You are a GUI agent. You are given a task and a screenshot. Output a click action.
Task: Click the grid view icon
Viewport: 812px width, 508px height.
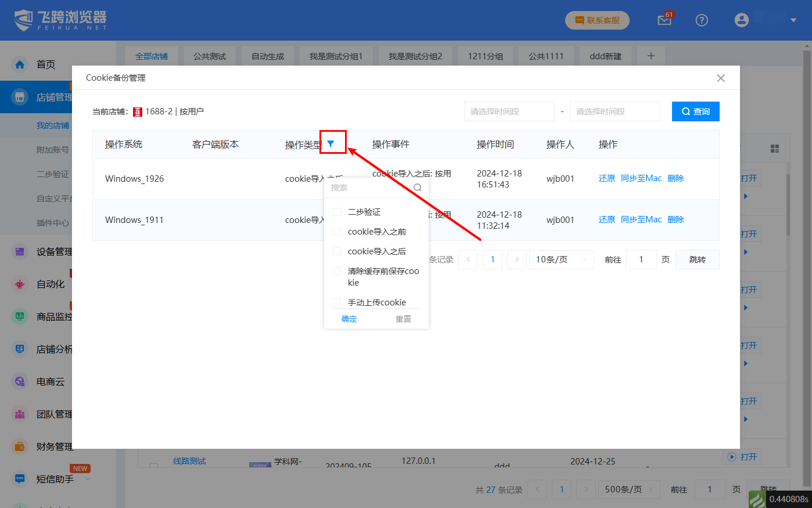tap(775, 149)
